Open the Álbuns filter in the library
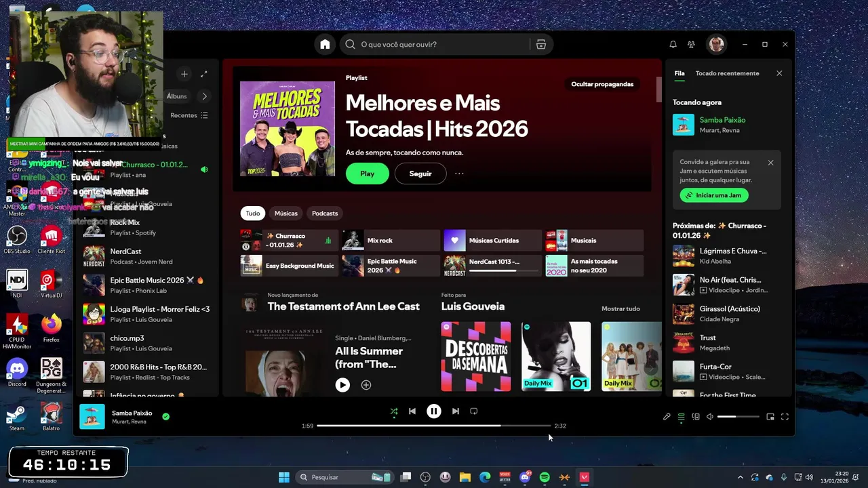Viewport: 868px width, 488px height. (176, 96)
